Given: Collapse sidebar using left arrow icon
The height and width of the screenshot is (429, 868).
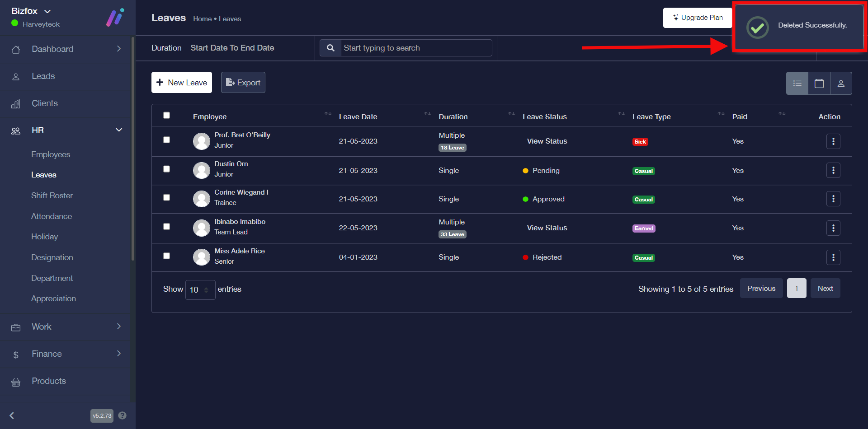Looking at the screenshot, I should 12,415.
